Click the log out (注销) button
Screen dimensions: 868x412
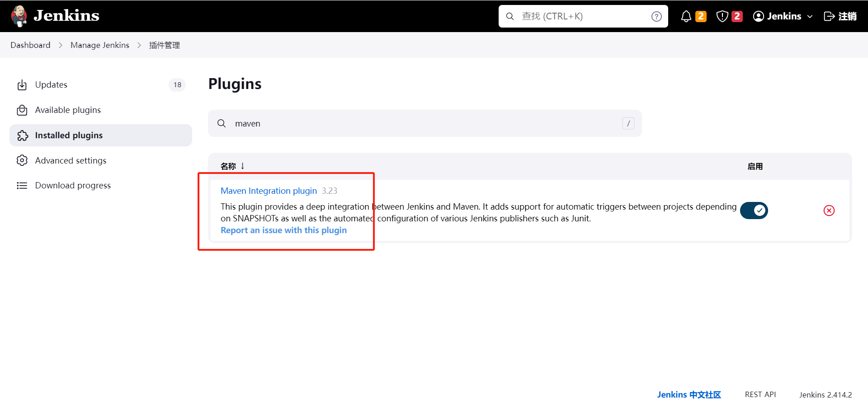(840, 16)
